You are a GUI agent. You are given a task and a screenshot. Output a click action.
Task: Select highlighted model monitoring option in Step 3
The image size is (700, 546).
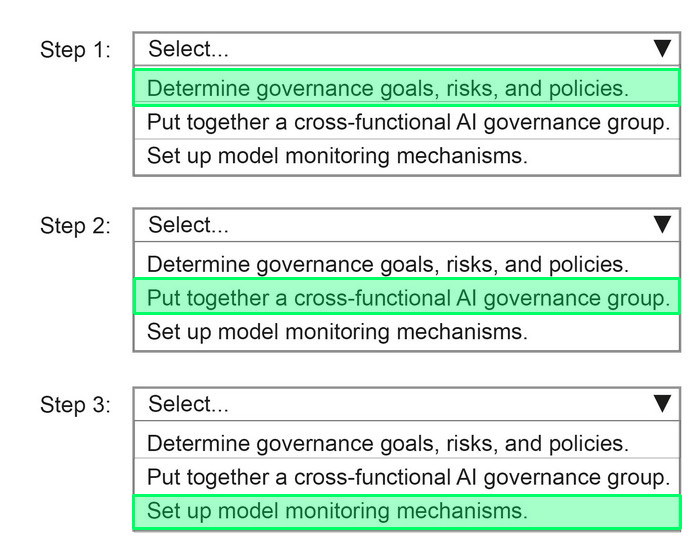point(407,512)
